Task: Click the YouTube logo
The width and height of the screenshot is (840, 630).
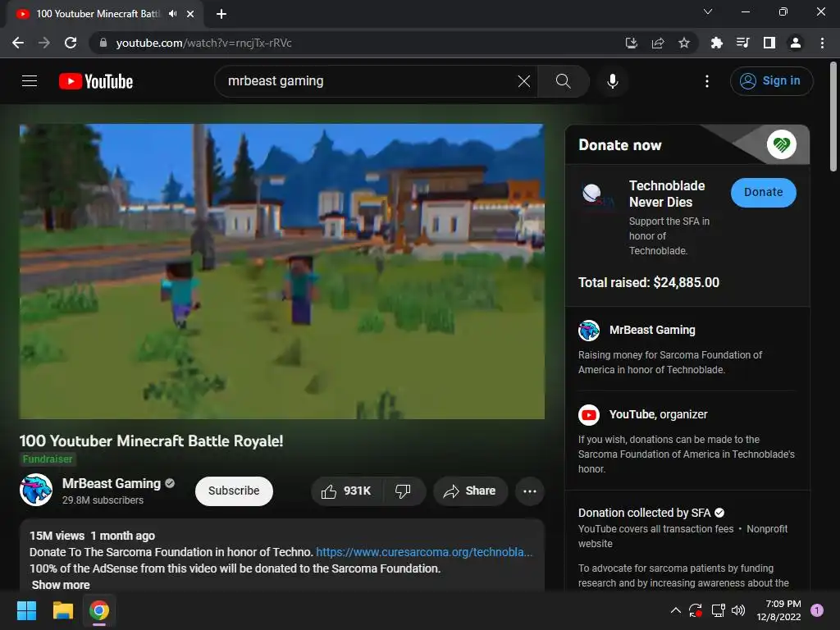Action: pyautogui.click(x=96, y=81)
